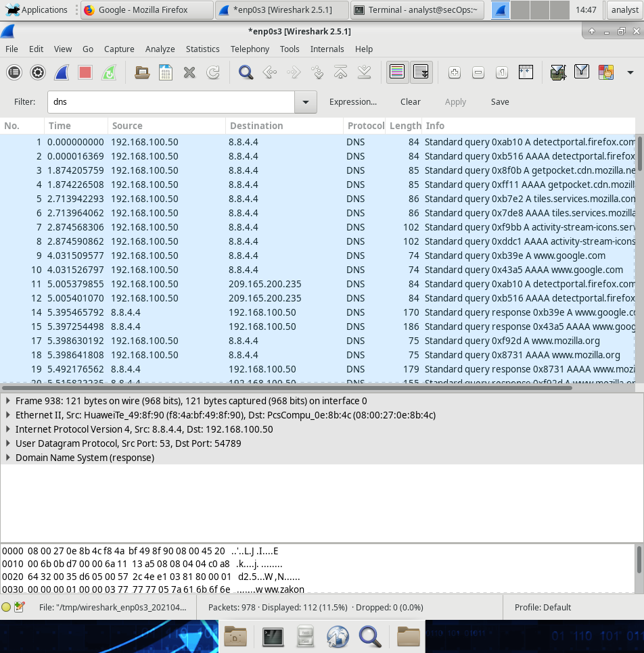Image resolution: width=644 pixels, height=653 pixels.
Task: Click the Zoom in toolbar icon
Action: pos(455,72)
